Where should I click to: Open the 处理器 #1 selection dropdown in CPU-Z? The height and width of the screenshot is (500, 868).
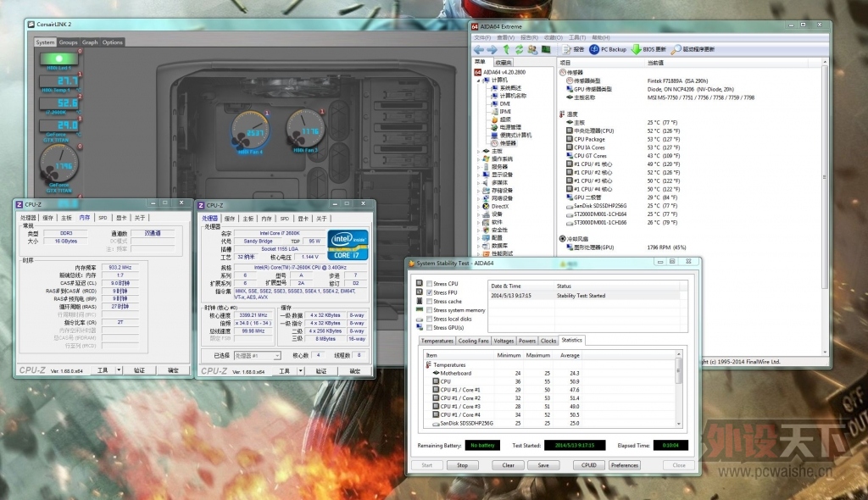[257, 355]
